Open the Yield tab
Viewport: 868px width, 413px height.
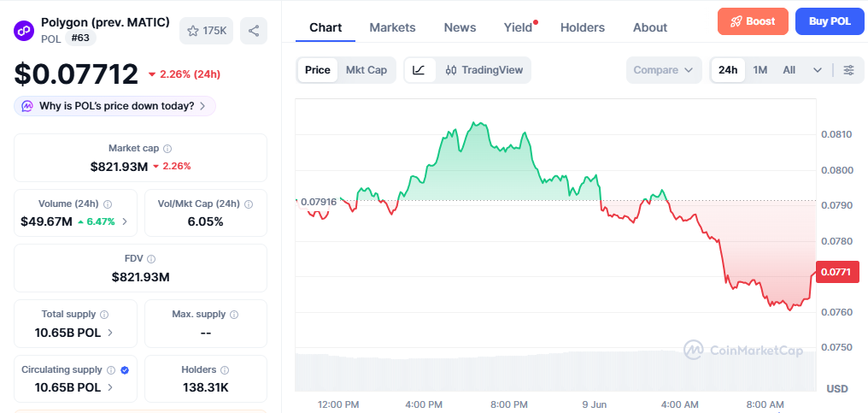click(519, 27)
